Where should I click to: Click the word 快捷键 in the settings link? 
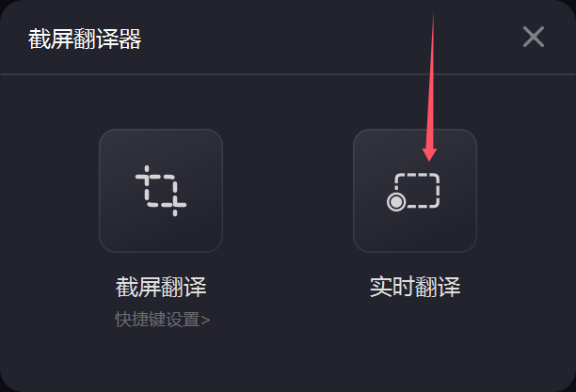point(140,320)
